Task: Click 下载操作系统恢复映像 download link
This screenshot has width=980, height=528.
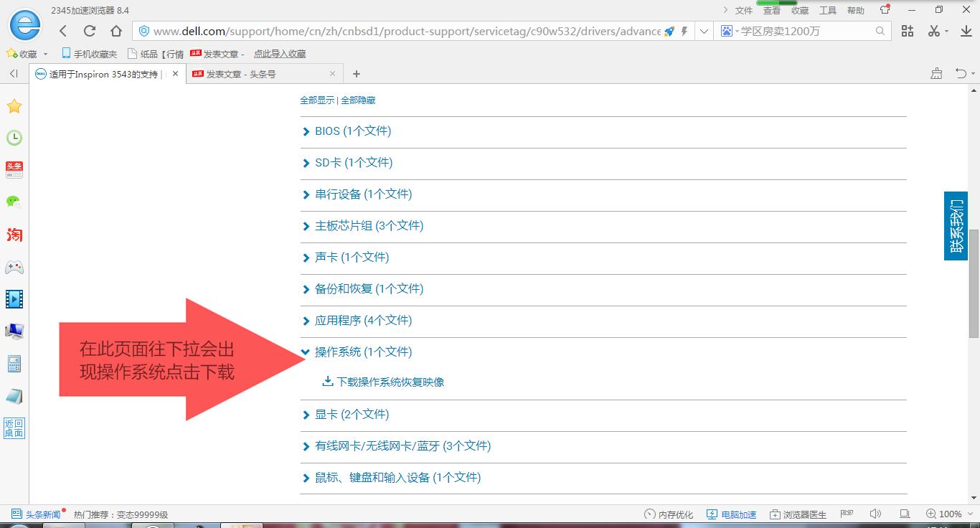Action: pos(383,382)
